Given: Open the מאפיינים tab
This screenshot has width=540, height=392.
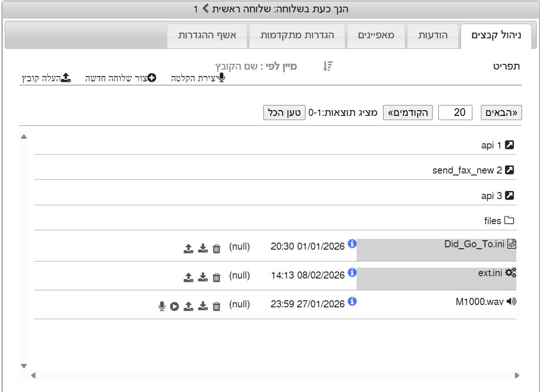Looking at the screenshot, I should click(376, 36).
